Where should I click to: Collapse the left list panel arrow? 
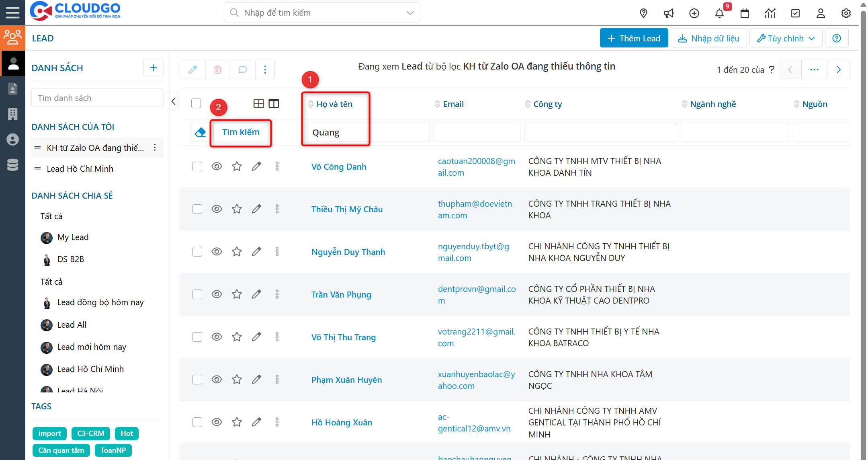[174, 101]
